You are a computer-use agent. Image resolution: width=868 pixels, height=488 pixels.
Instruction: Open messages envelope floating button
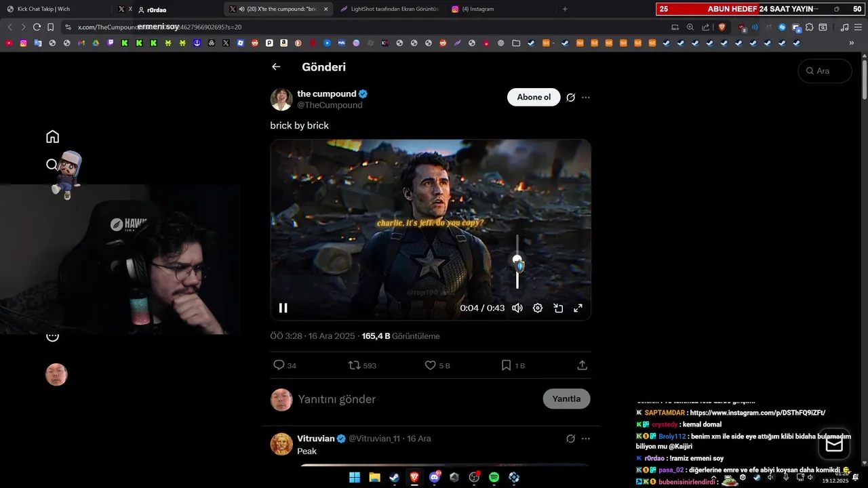(x=834, y=445)
